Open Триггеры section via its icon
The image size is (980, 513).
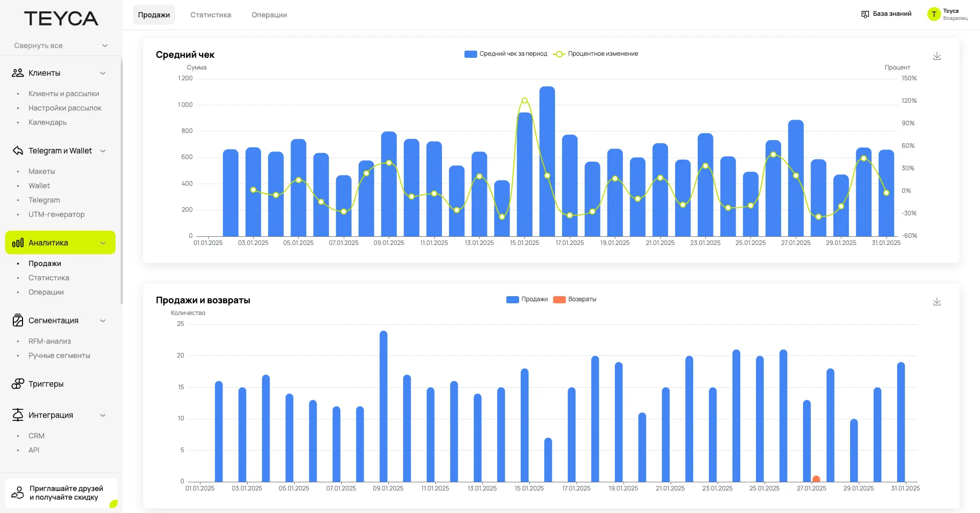(18, 384)
